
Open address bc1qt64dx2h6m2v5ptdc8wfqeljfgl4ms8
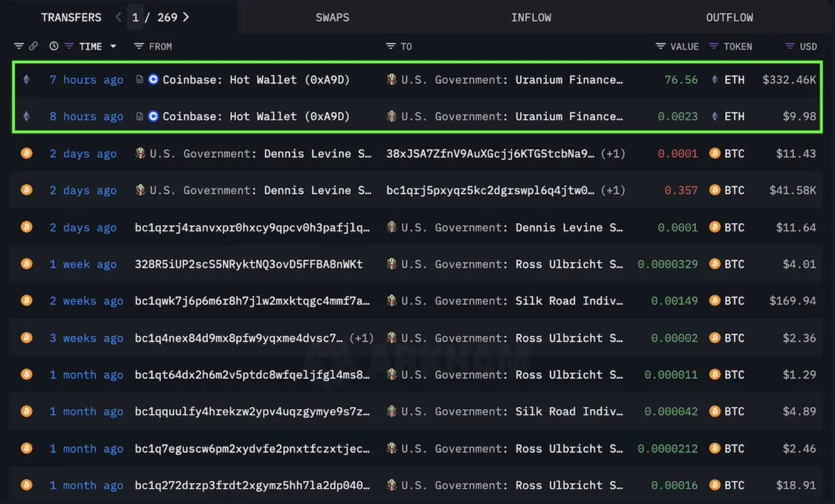[253, 375]
